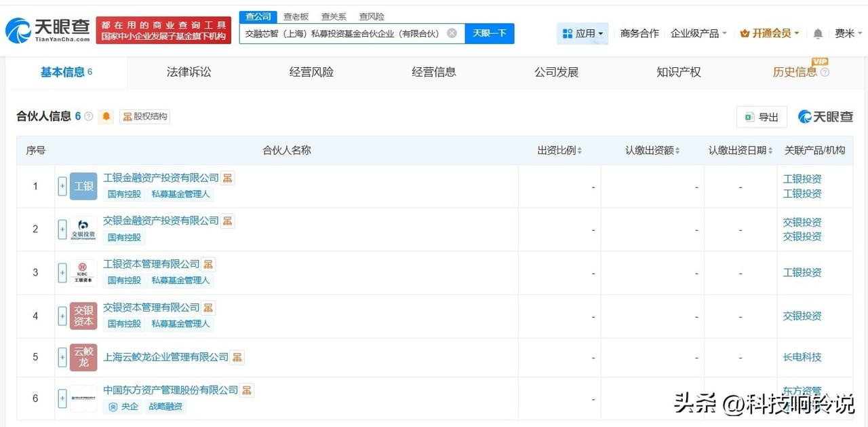Click the 长电科技 related institution link
Image resolution: width=868 pixels, height=427 pixels.
tap(802, 357)
